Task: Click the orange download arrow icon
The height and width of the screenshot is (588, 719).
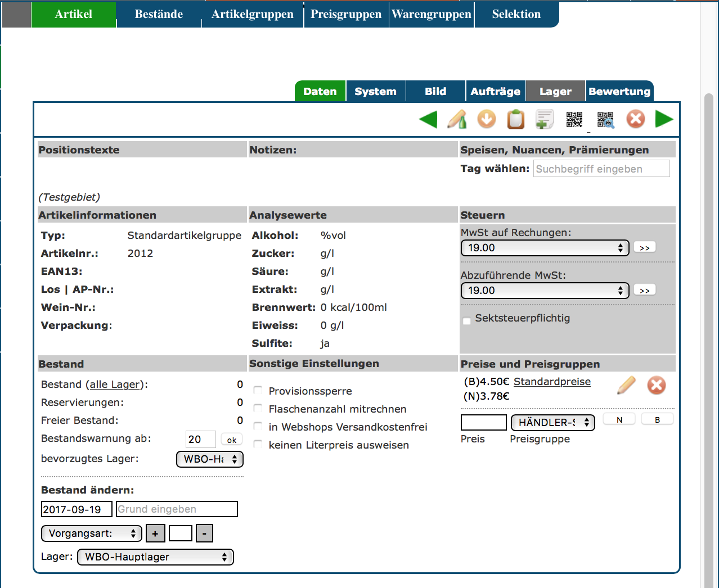Action: click(487, 119)
